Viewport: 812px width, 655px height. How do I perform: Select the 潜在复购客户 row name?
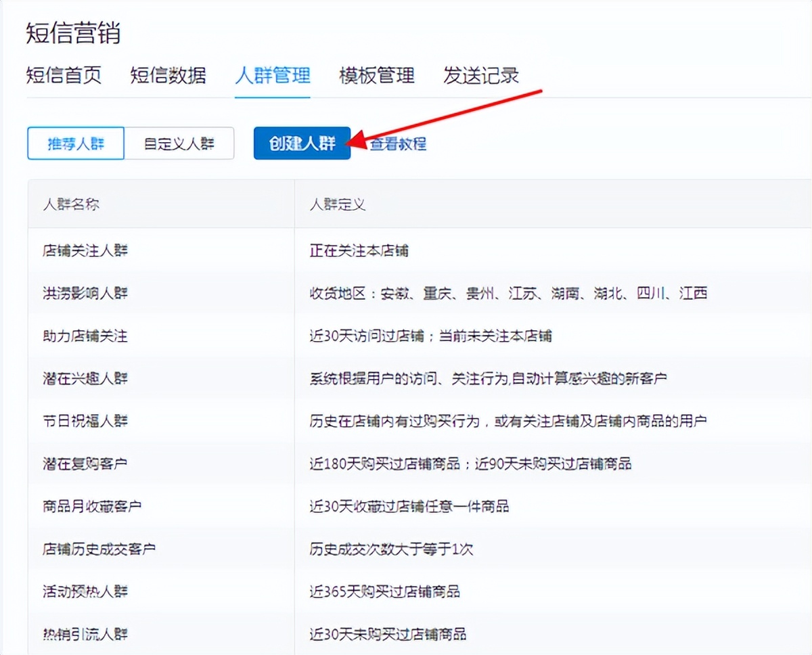tap(85, 464)
